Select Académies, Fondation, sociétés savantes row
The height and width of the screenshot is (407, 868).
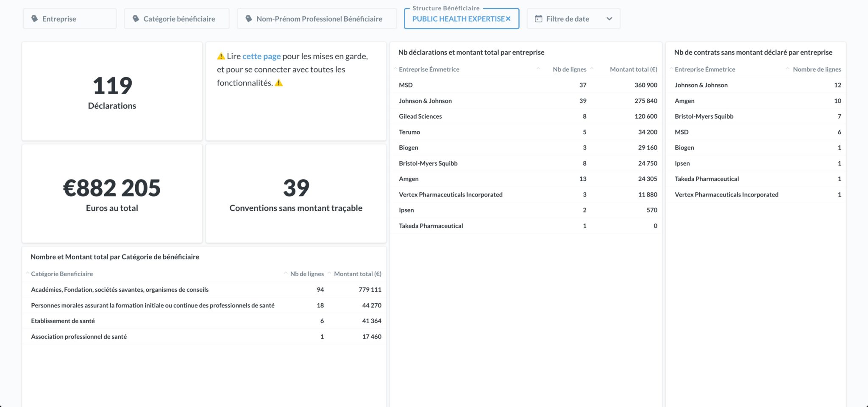tap(204, 290)
